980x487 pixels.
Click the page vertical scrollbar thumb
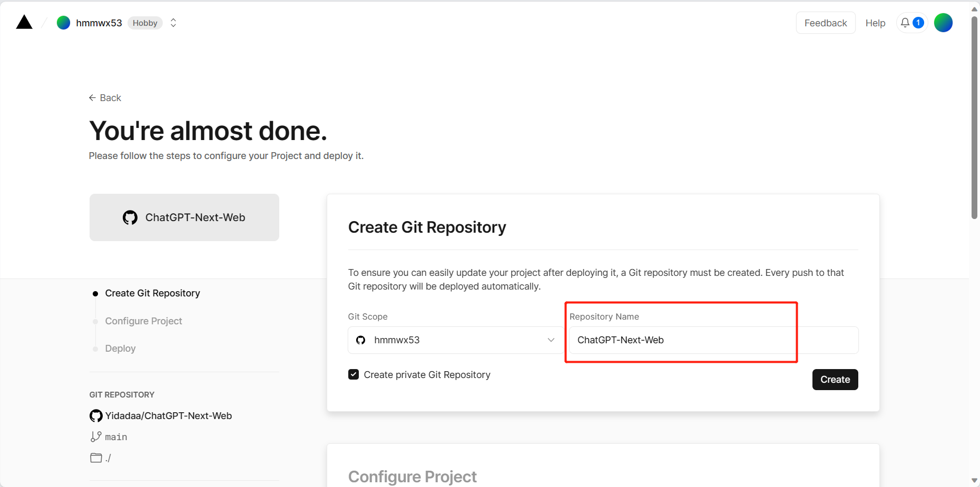[975, 117]
